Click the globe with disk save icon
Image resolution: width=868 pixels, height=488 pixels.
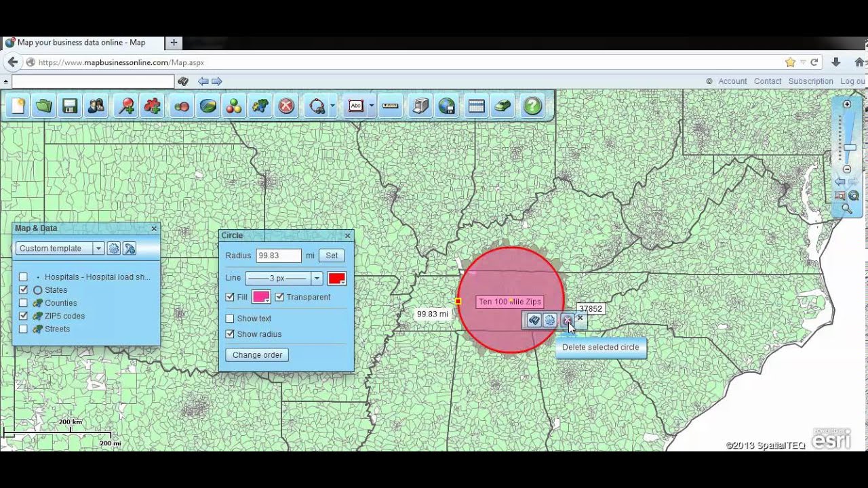tap(447, 106)
